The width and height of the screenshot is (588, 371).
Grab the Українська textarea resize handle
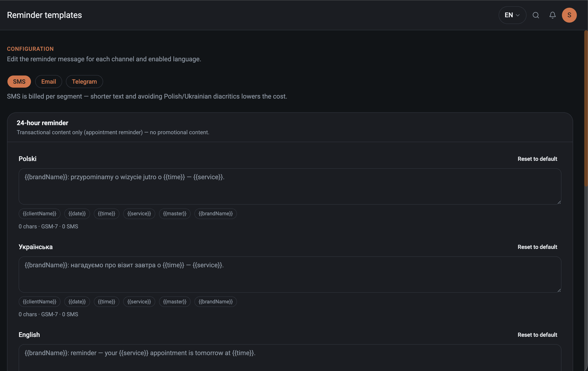click(559, 290)
